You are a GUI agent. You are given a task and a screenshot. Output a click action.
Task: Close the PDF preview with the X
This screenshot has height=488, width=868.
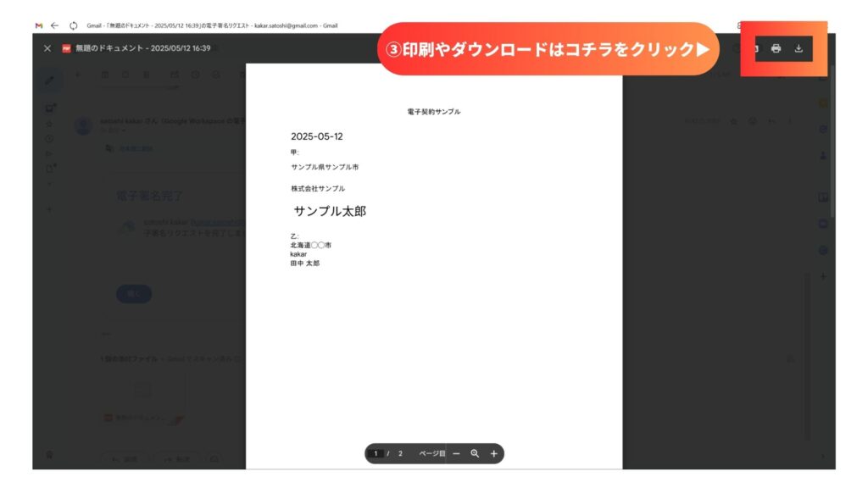[47, 48]
